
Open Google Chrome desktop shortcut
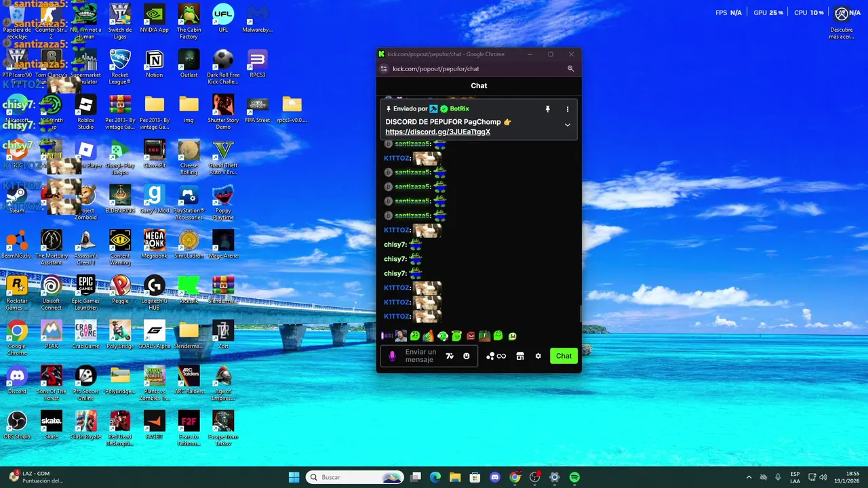[x=17, y=337]
